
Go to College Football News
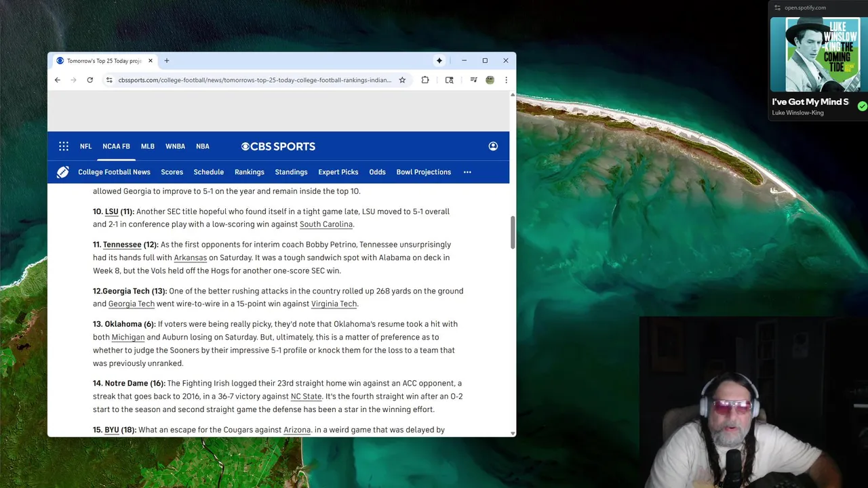pos(114,172)
